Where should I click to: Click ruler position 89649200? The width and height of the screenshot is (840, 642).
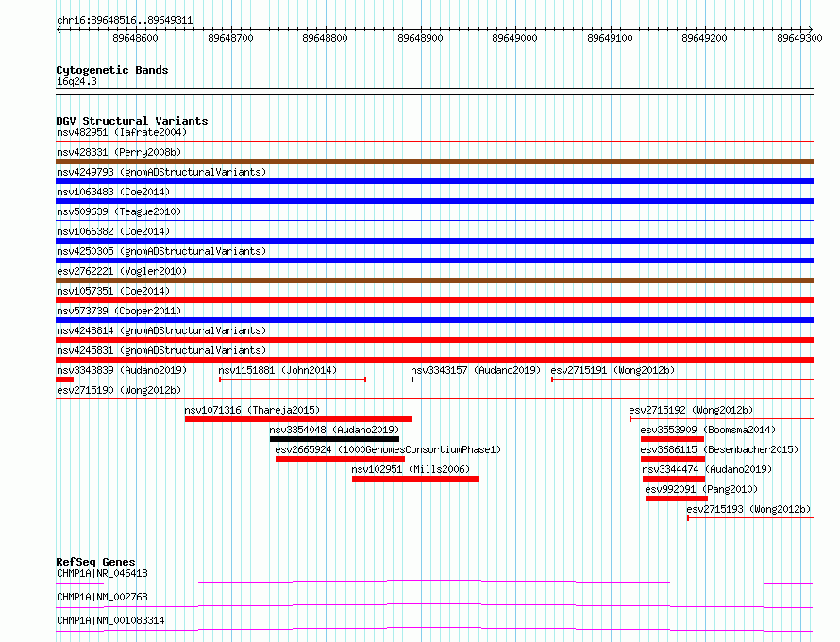tap(704, 38)
